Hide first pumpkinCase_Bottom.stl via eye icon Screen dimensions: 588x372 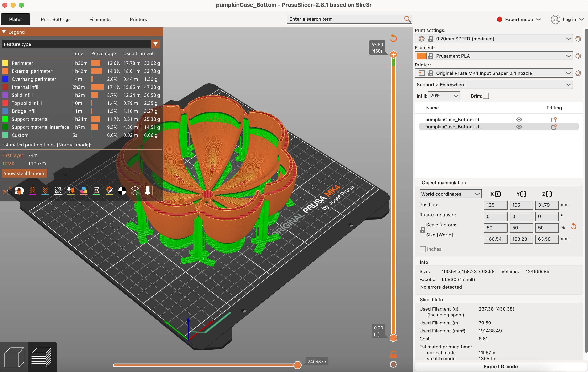[519, 120]
